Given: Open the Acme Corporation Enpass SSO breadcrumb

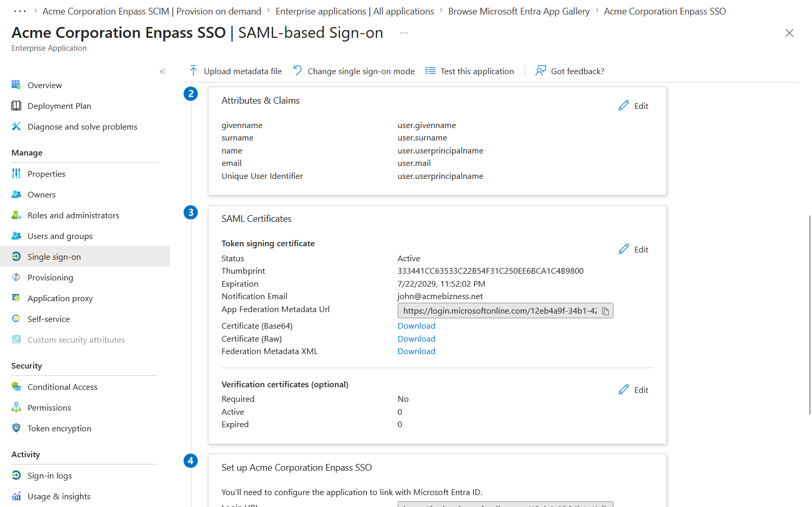Looking at the screenshot, I should click(665, 11).
